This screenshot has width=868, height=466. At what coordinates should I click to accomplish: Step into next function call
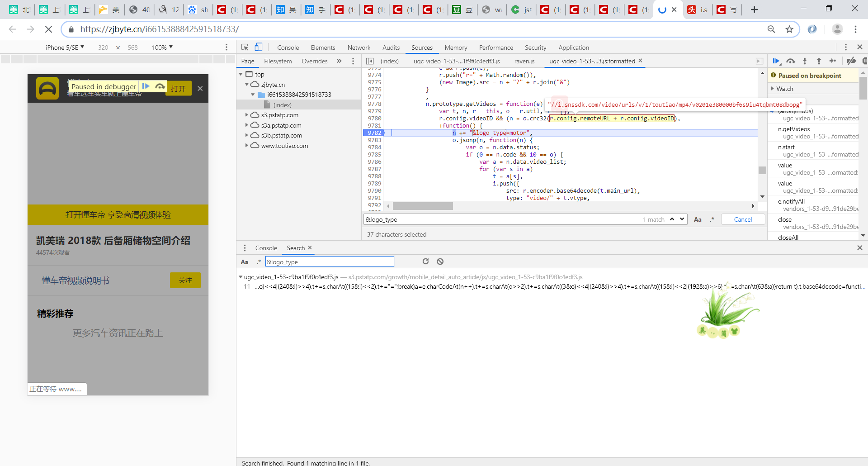805,61
